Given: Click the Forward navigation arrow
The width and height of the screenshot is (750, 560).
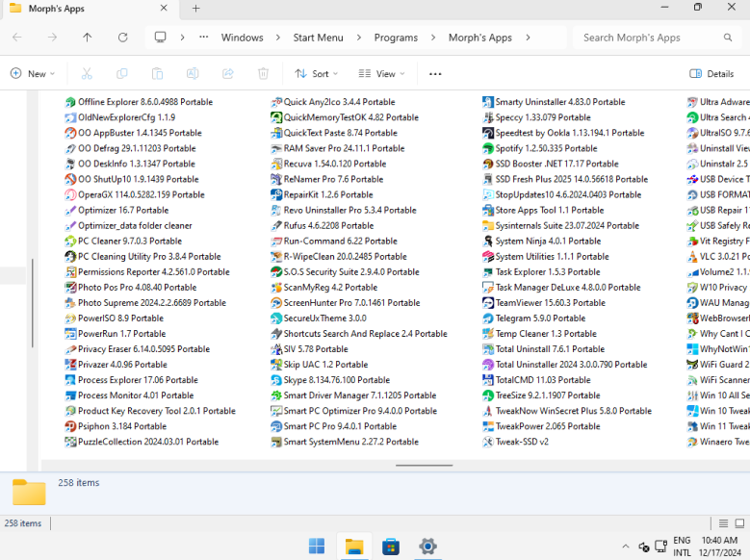Looking at the screenshot, I should pos(52,38).
